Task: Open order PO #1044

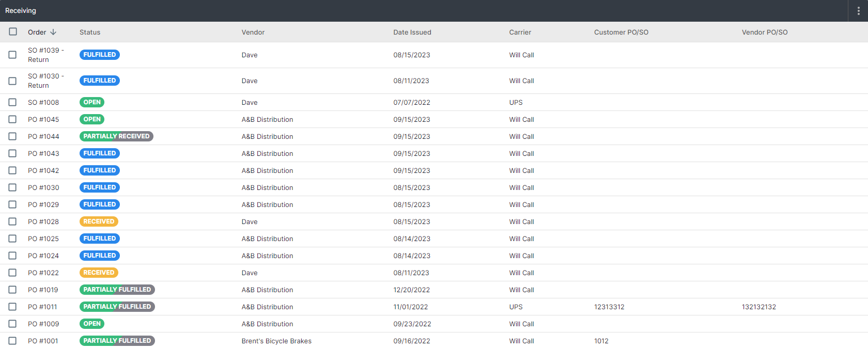Action: 43,136
